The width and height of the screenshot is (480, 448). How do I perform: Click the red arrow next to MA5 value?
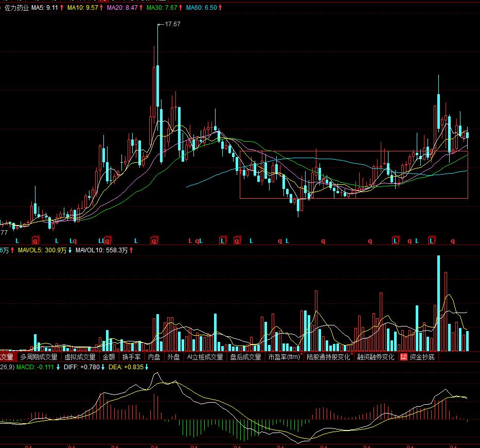coord(62,8)
